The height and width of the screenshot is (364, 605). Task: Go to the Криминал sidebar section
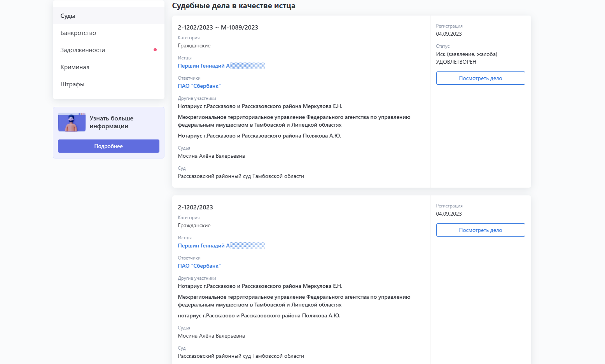pyautogui.click(x=108, y=67)
